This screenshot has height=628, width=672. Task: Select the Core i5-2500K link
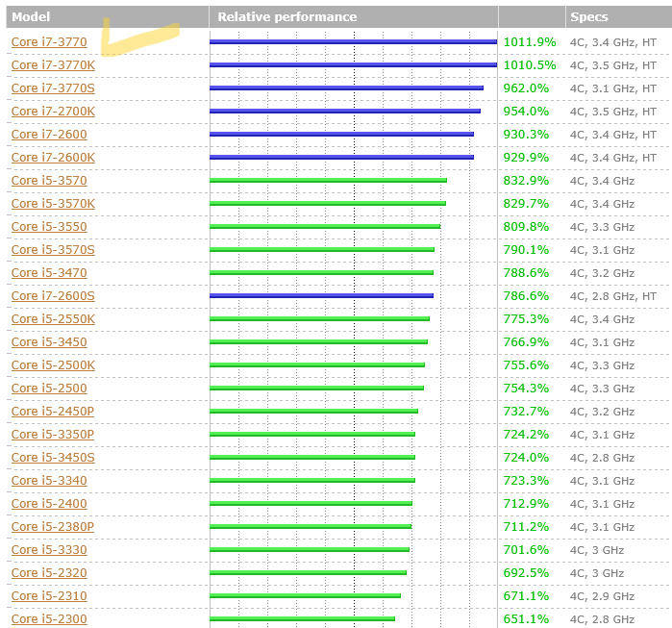[53, 365]
